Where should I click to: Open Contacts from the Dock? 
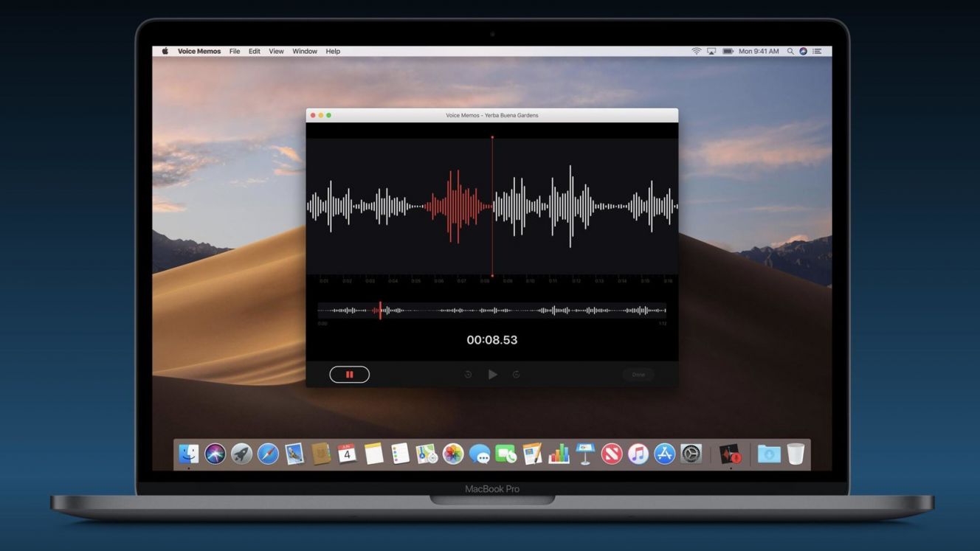321,454
